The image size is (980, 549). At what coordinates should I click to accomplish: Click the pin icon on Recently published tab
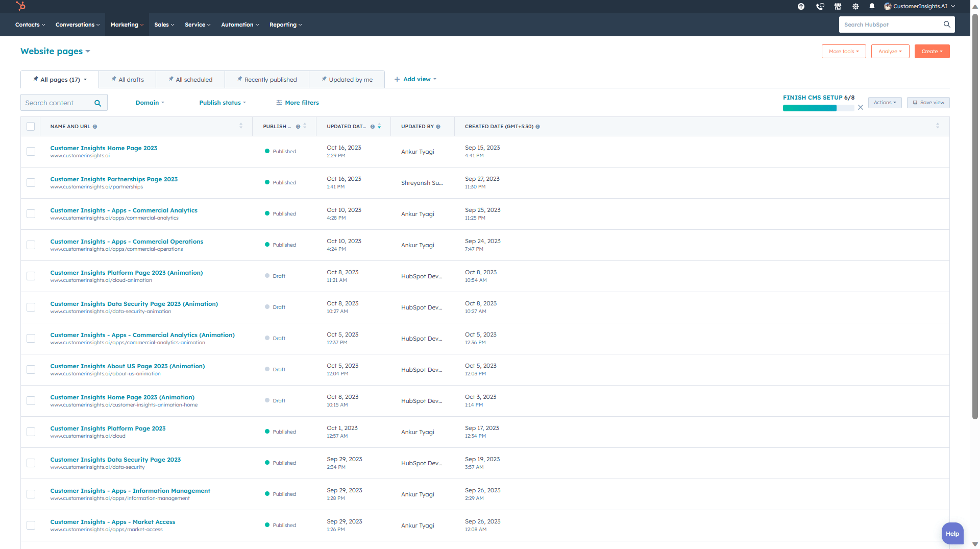click(x=240, y=79)
